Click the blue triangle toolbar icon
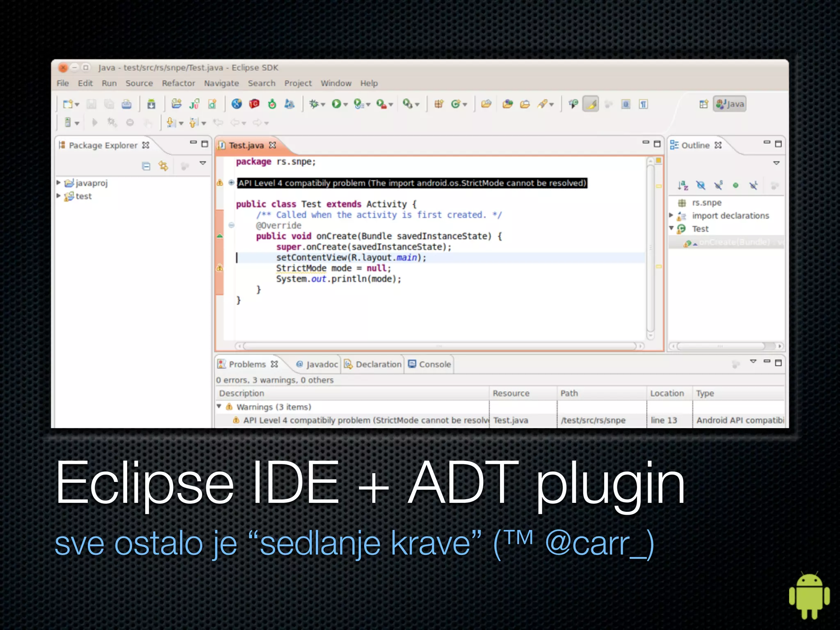Viewport: 840px width, 630px height. (x=290, y=104)
